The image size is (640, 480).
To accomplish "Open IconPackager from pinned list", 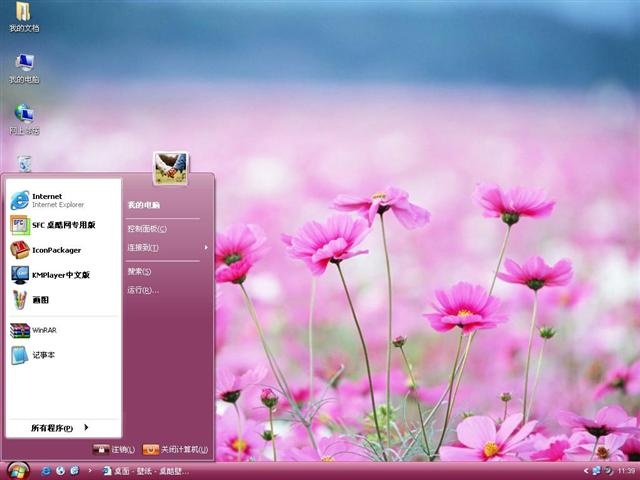I will click(x=64, y=250).
